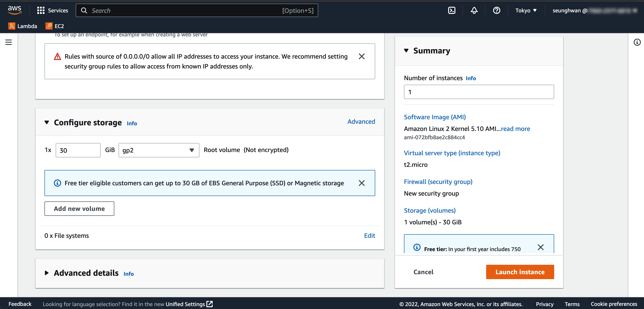The width and height of the screenshot is (644, 309).
Task: Open AWS CloudShell icon in header
Action: coord(452,11)
